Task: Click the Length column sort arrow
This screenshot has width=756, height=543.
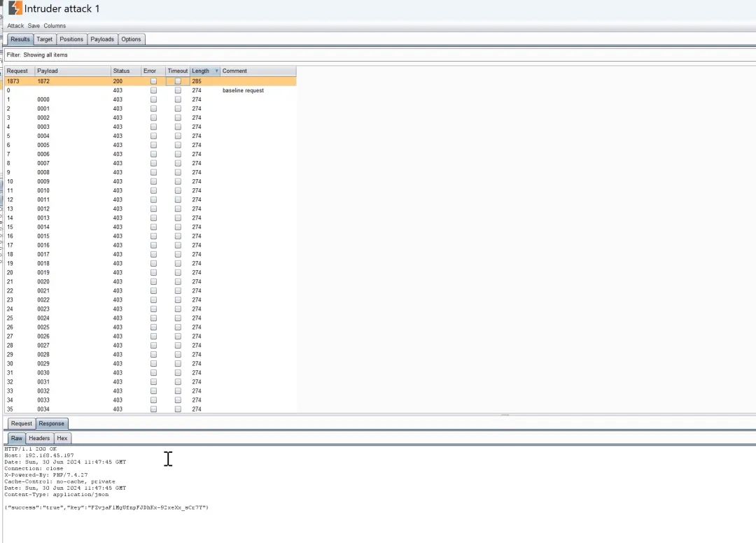Action: [216, 71]
